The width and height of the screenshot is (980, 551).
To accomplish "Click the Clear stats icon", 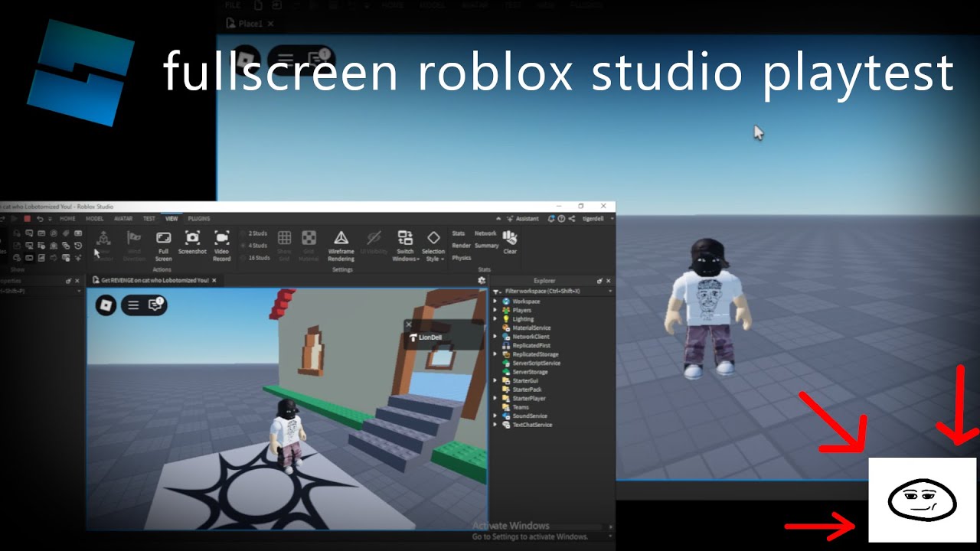I will [x=510, y=243].
